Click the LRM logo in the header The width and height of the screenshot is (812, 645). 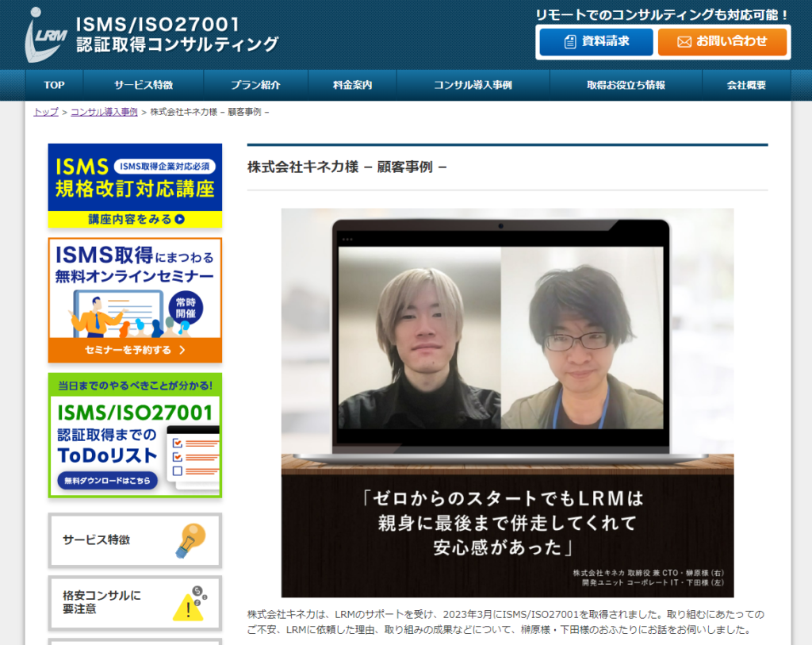(x=45, y=35)
